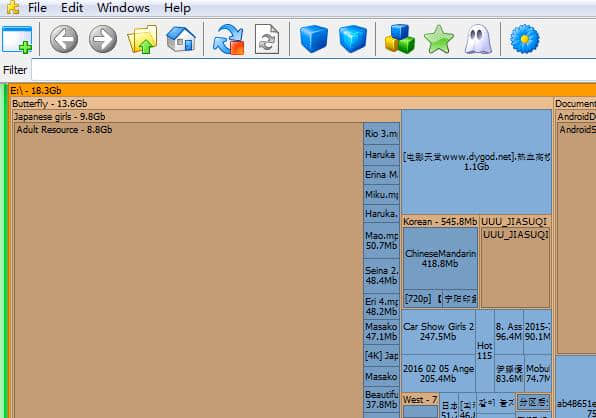Go back with the left arrow button
This screenshot has height=418, width=596.
point(64,39)
